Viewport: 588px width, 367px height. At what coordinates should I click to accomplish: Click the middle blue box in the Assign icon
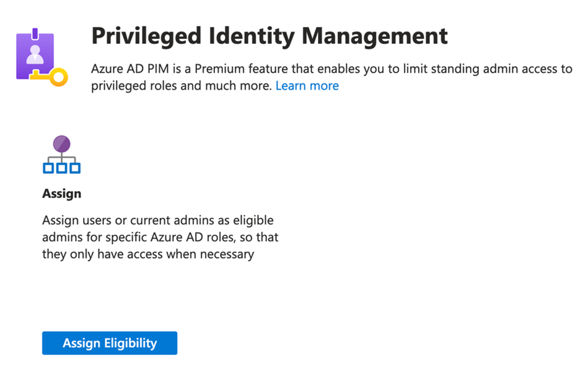[61, 168]
